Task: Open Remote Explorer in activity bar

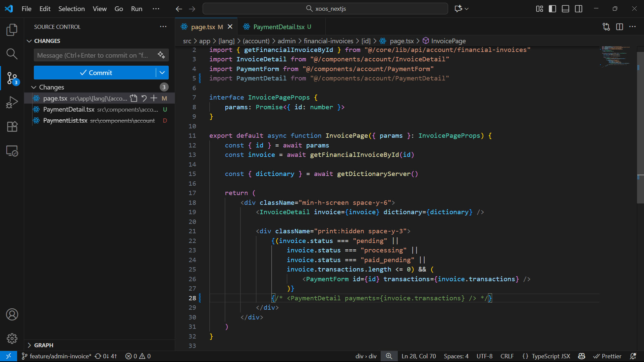Action: click(x=12, y=151)
